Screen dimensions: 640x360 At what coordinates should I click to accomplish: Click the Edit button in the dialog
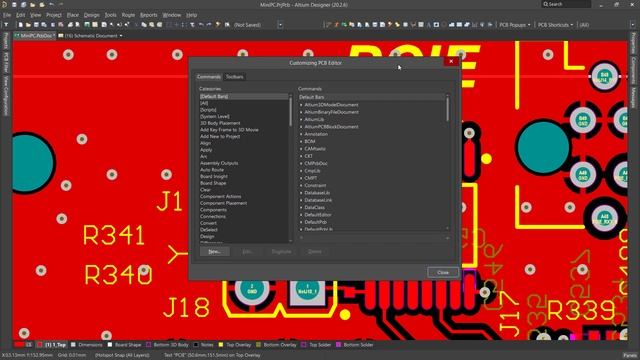(247, 251)
